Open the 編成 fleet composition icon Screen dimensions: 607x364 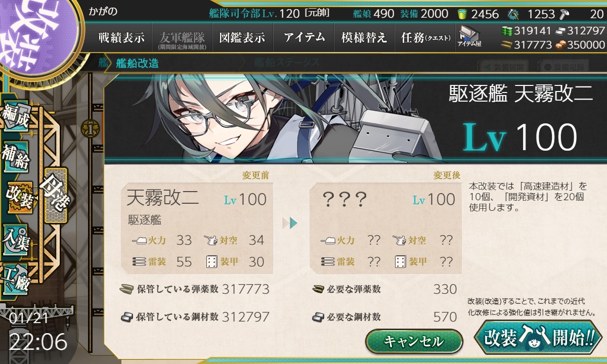(15, 117)
